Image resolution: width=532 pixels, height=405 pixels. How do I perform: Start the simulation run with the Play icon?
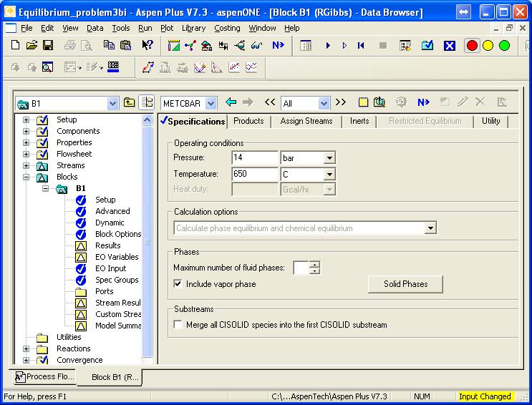tap(328, 46)
